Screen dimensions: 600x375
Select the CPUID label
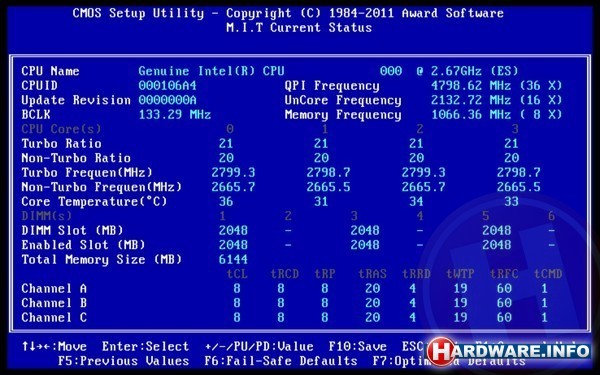coord(39,86)
